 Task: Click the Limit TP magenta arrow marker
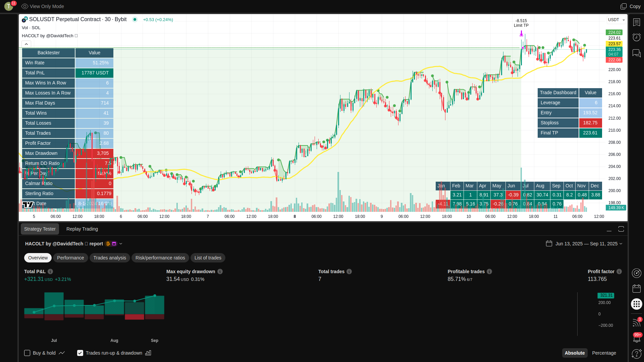point(521,34)
